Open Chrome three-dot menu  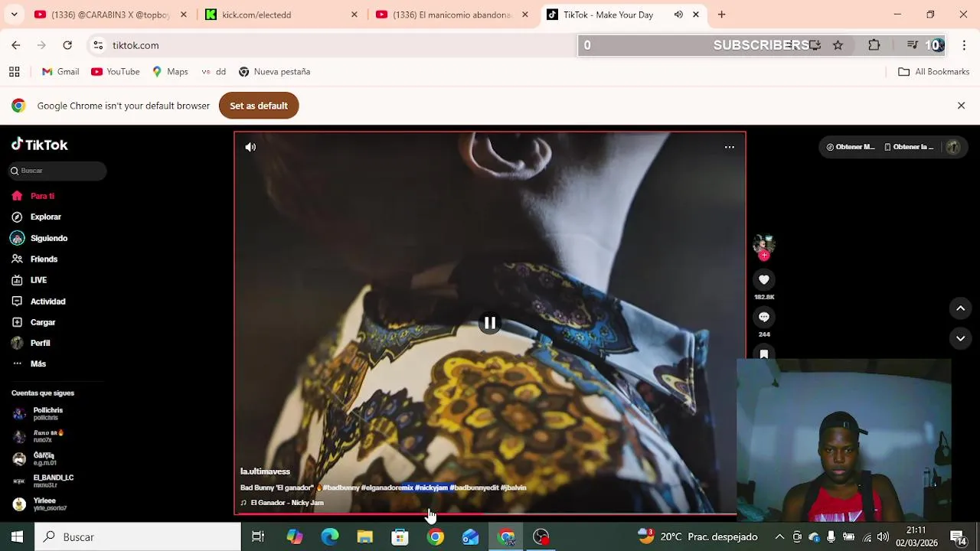click(x=965, y=45)
